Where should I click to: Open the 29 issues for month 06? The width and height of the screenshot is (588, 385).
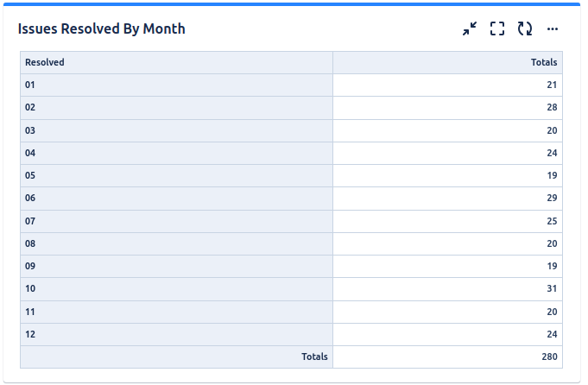[552, 198]
